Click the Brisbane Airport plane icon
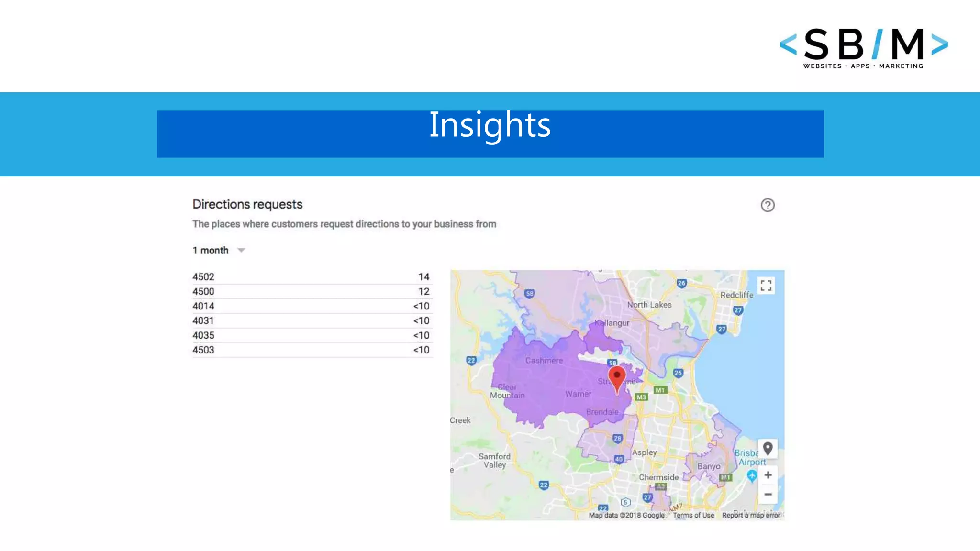The image size is (980, 551). [x=752, y=475]
